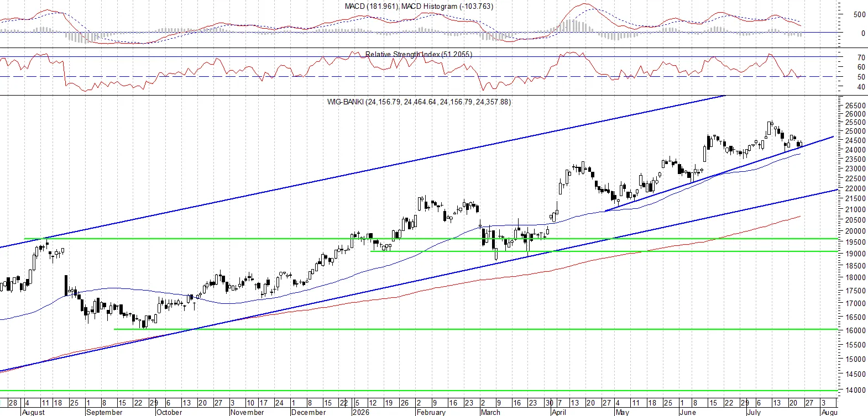
Task: Click the September month label
Action: 104,412
